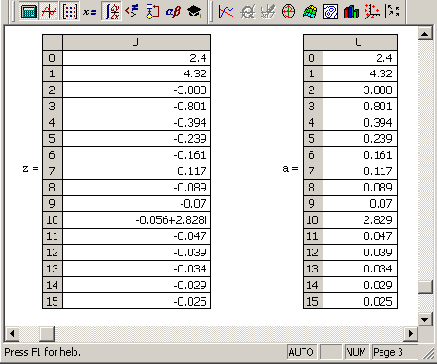Open the Symbolic keyword graduation cap icon
The width and height of the screenshot is (437, 364).
pos(194,11)
